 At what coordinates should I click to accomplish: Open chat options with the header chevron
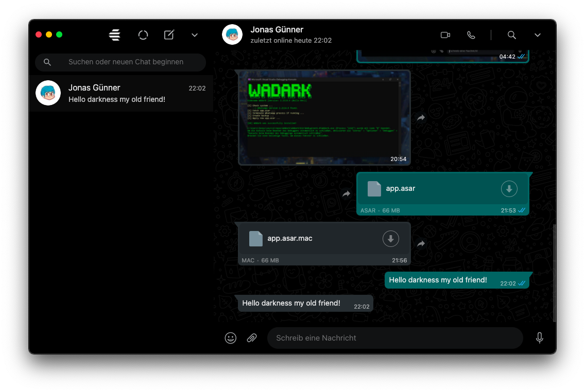538,34
